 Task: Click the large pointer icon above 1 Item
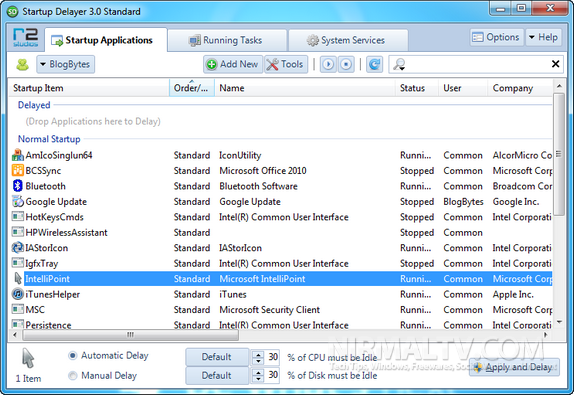(28, 358)
